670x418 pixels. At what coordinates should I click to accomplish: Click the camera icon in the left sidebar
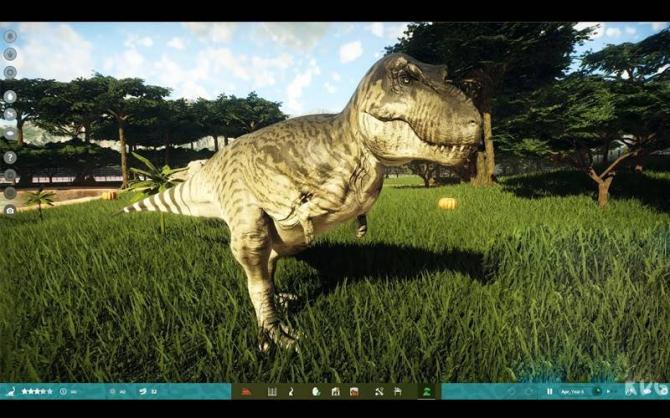(10, 210)
